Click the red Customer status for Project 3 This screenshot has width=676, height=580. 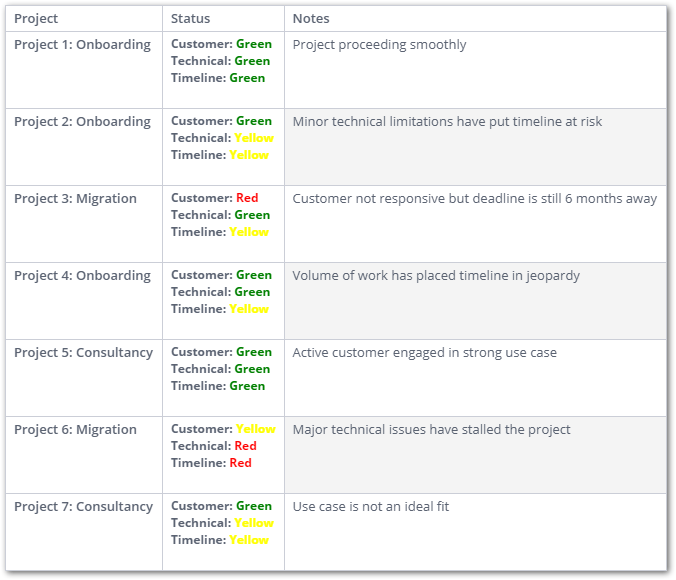(247, 198)
